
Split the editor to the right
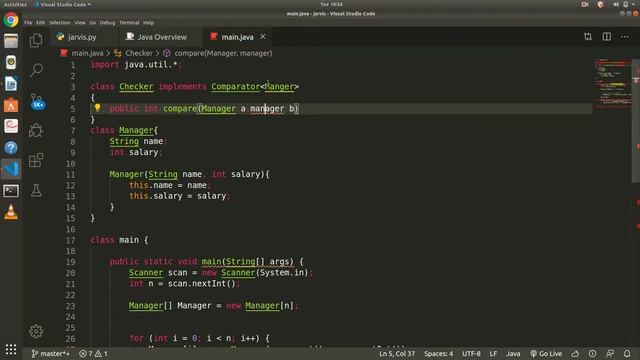(x=607, y=37)
